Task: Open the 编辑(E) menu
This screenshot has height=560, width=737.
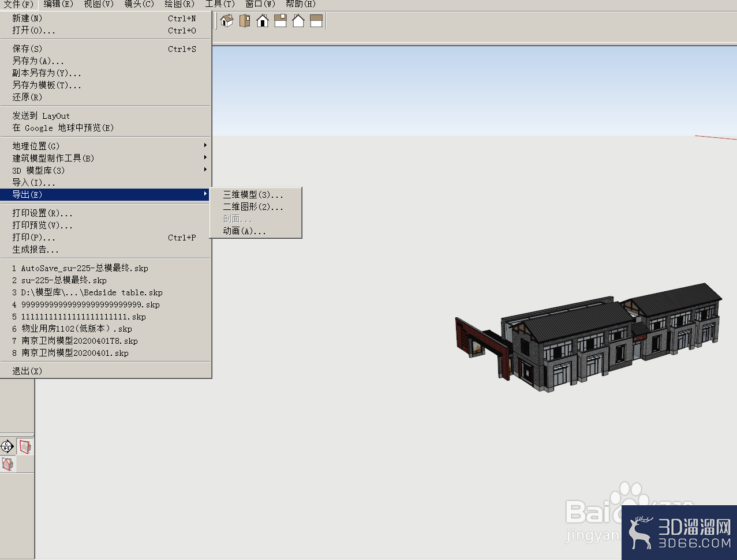Action: pos(58,4)
